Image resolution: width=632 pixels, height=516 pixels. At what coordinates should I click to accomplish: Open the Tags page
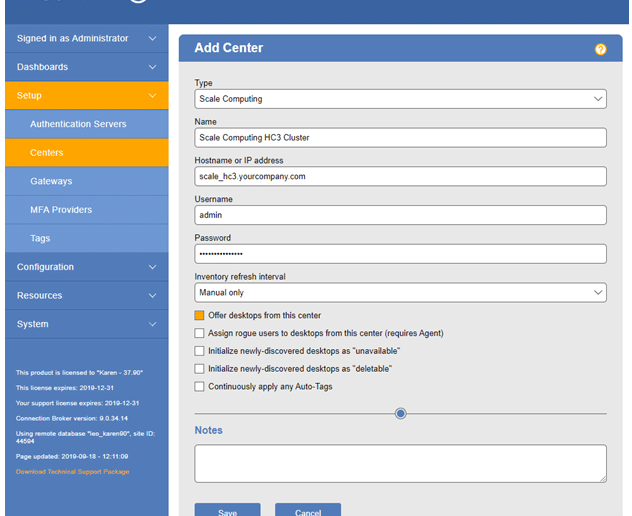point(87,238)
